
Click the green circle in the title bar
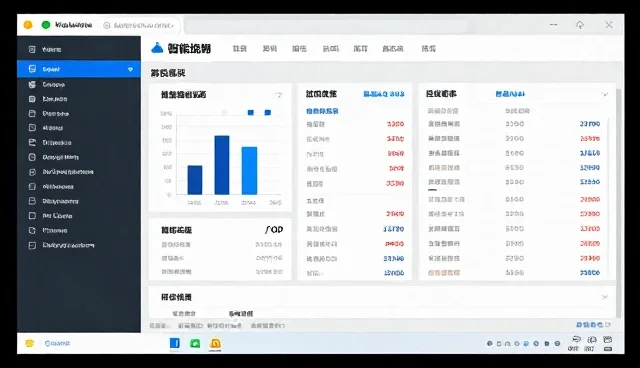click(46, 25)
